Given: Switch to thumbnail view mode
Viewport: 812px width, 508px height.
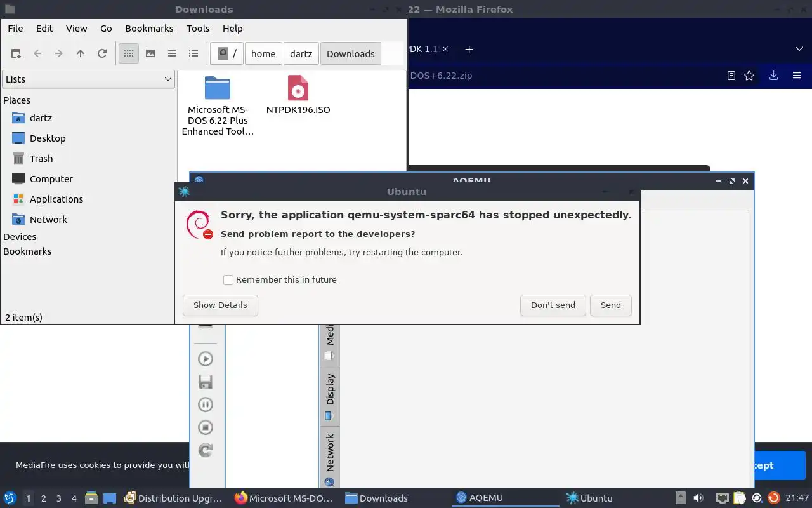Looking at the screenshot, I should pos(150,54).
